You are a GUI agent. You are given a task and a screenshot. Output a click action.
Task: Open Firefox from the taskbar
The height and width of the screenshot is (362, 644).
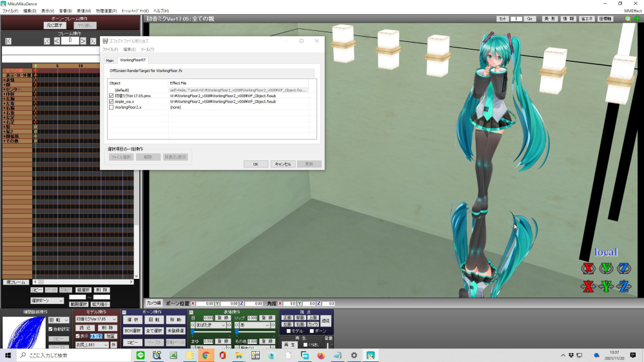point(321,356)
